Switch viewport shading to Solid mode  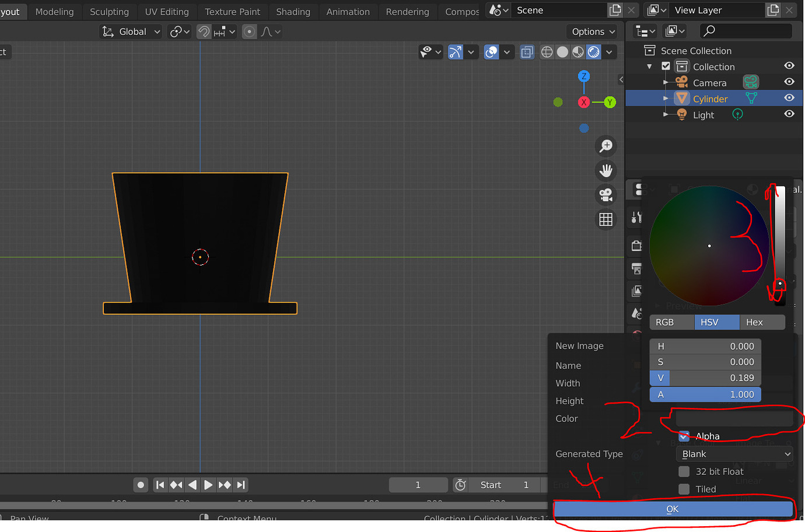pos(562,52)
